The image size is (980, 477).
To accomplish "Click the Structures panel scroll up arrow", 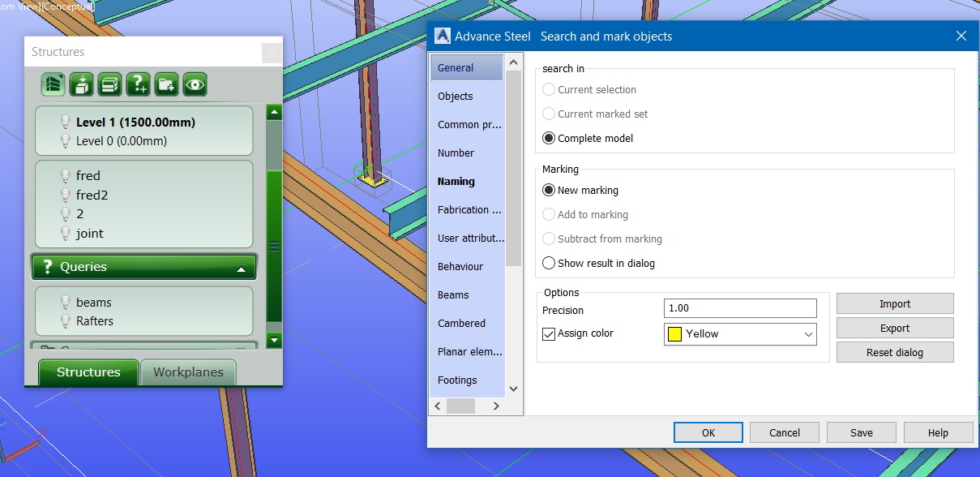I will (x=274, y=113).
